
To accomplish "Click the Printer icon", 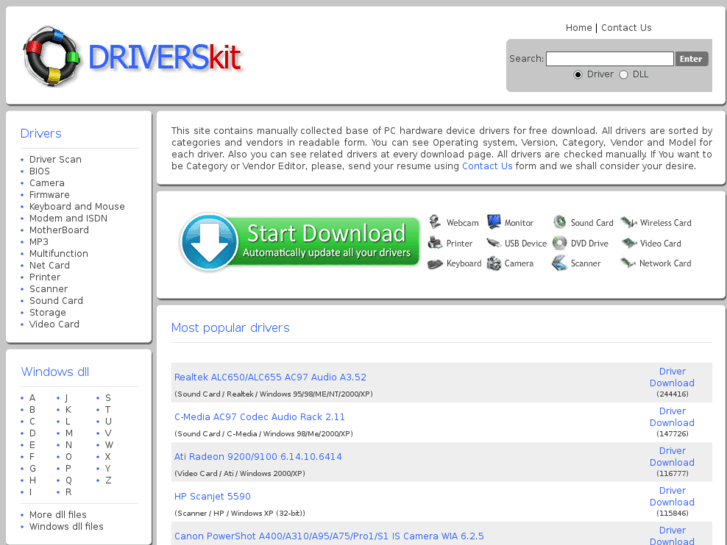I will (x=435, y=243).
